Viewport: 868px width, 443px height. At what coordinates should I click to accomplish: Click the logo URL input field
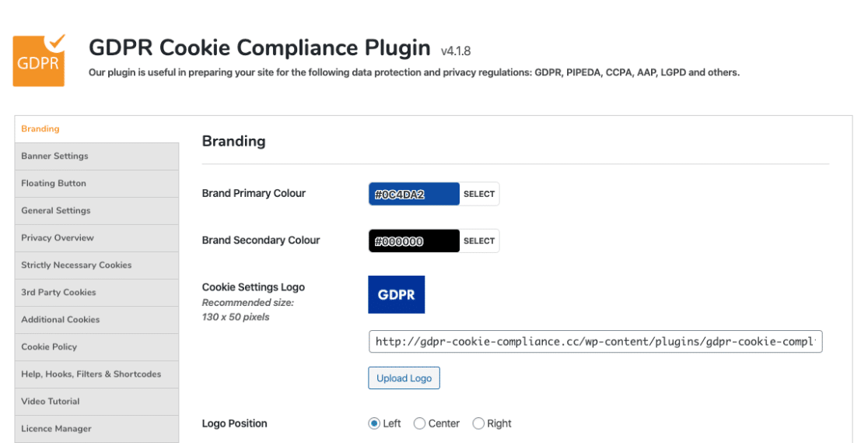[x=596, y=342]
